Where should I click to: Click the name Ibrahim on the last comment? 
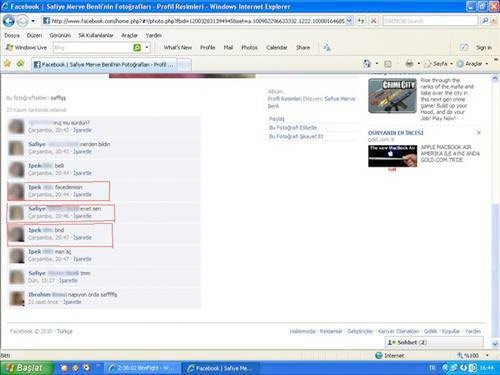[39, 295]
